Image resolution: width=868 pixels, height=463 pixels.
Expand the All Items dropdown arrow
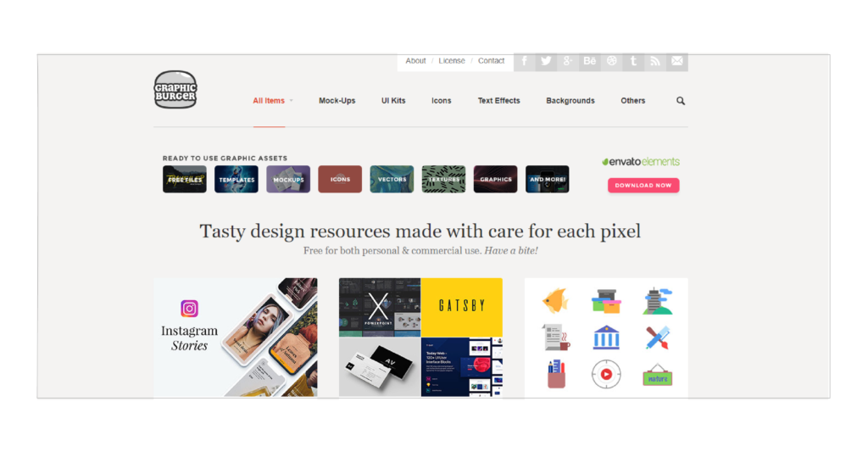pyautogui.click(x=292, y=101)
